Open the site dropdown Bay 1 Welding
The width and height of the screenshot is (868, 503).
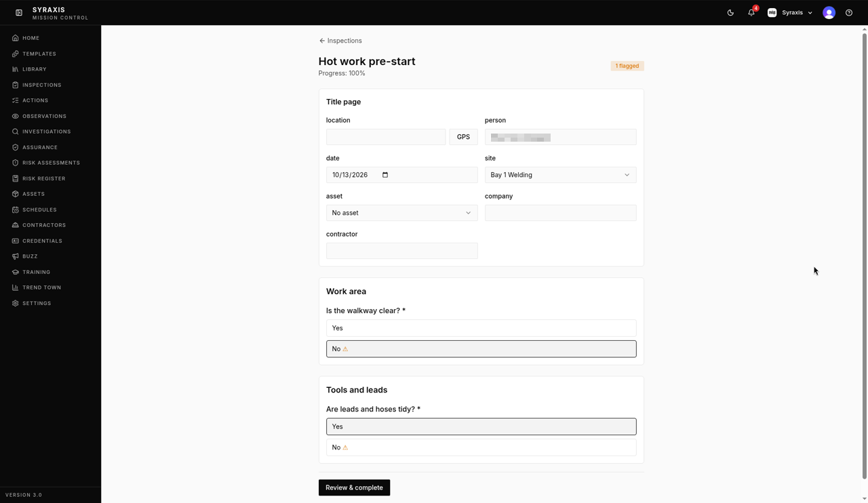560,175
